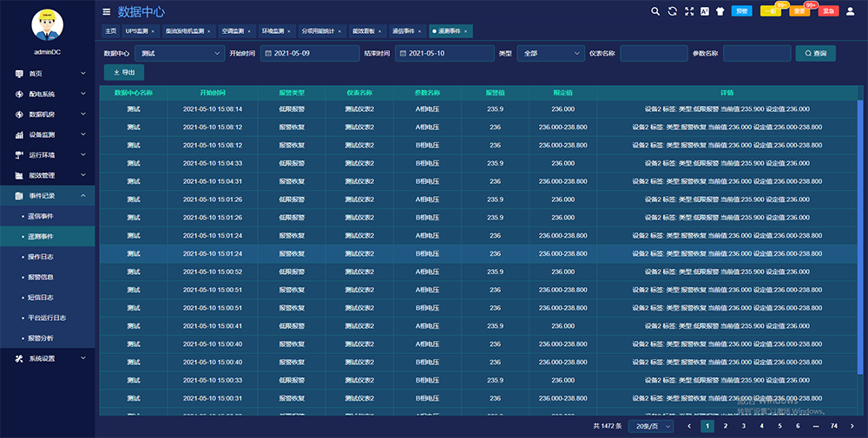
Task: Click the refresh icon in header
Action: click(673, 11)
